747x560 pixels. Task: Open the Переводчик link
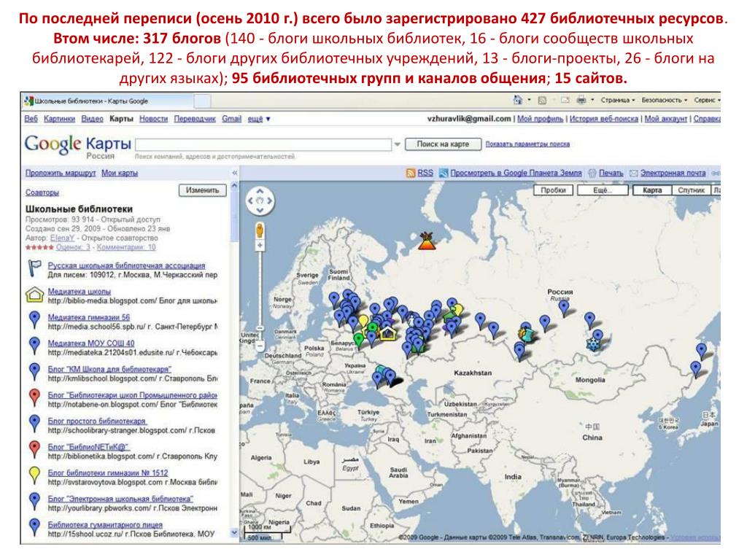[195, 119]
